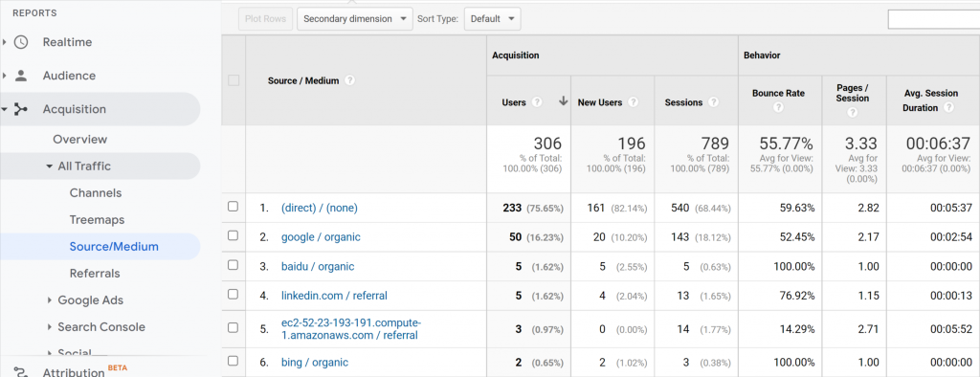Click the Audience person icon
Viewport: 980px width, 377px height.
point(21,76)
